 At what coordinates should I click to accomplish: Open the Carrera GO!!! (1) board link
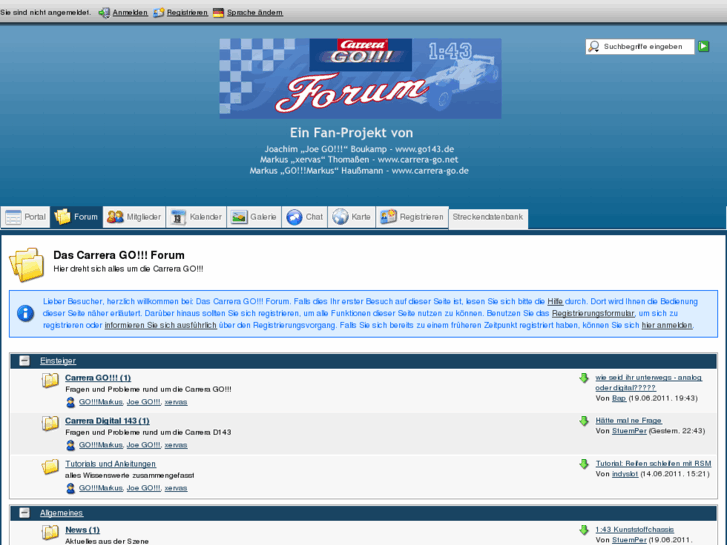(x=98, y=378)
